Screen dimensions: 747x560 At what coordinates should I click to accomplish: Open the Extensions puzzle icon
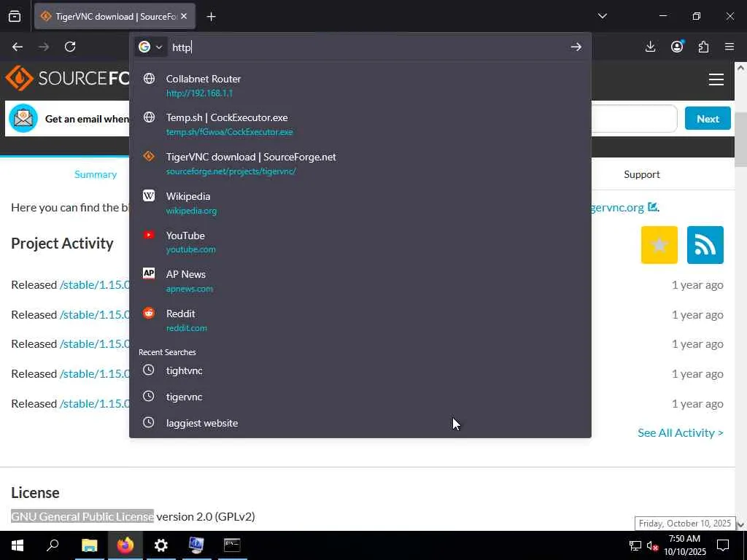[x=703, y=47]
